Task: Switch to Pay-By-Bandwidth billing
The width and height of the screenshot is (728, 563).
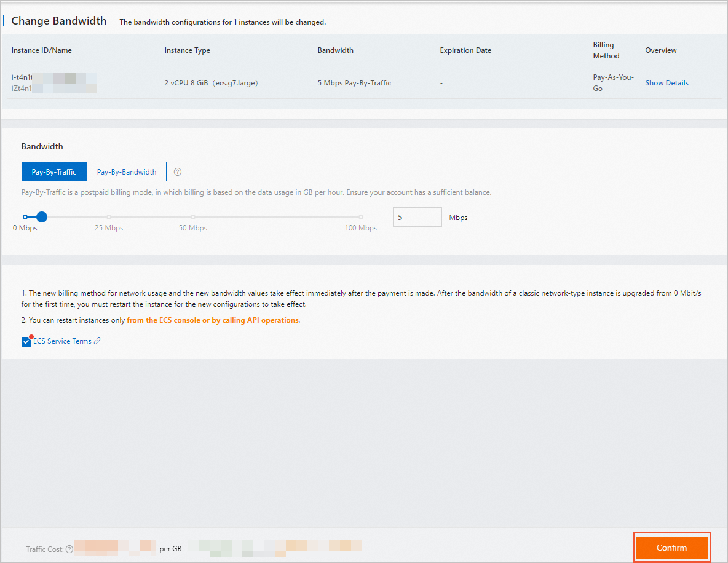Action: [127, 171]
